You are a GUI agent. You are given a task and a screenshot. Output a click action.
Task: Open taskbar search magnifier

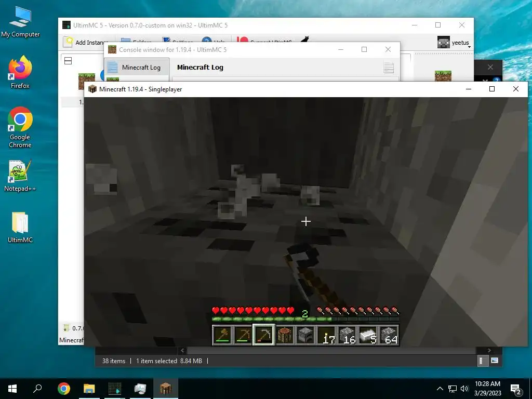click(37, 389)
